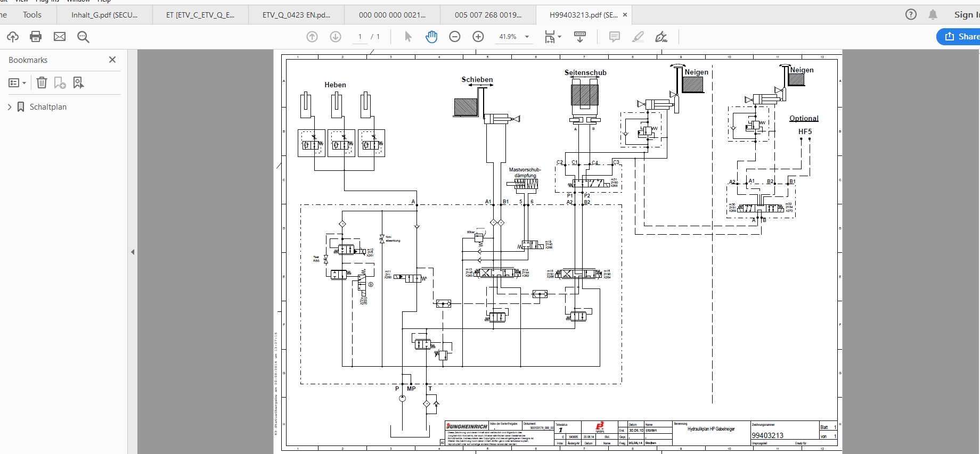
Task: Choose the arrow selection tool
Action: pos(408,37)
